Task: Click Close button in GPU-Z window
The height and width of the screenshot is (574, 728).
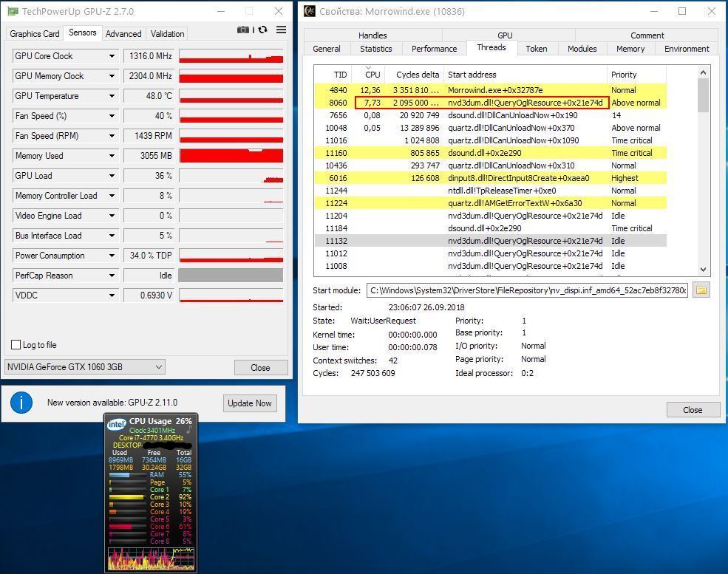Action: pos(260,367)
